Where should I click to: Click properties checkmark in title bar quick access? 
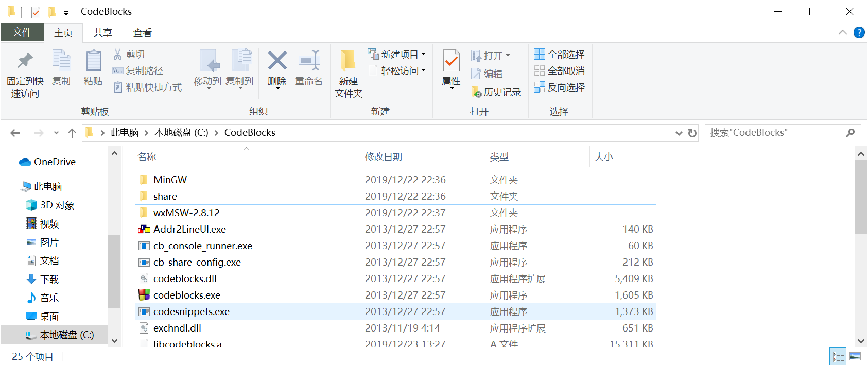(36, 12)
